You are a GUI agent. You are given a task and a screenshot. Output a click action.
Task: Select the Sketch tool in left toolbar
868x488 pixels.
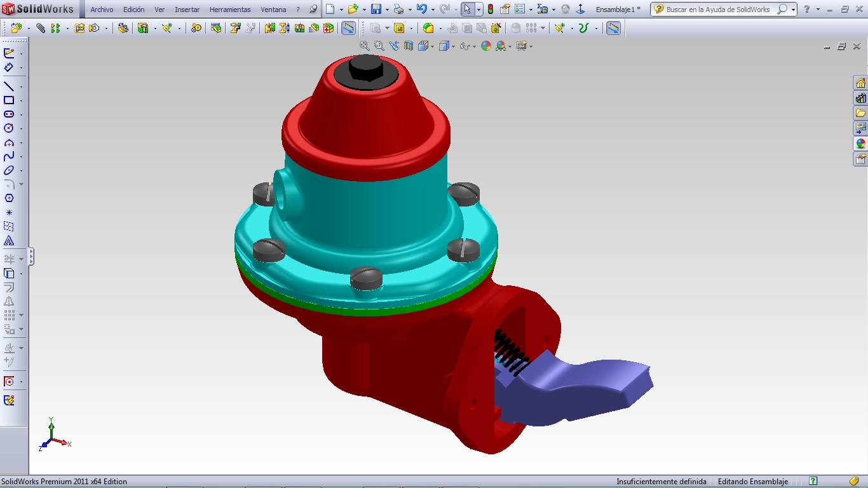pyautogui.click(x=9, y=53)
